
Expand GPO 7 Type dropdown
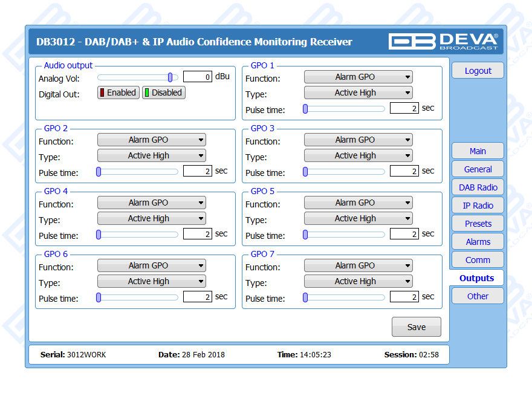(x=358, y=281)
